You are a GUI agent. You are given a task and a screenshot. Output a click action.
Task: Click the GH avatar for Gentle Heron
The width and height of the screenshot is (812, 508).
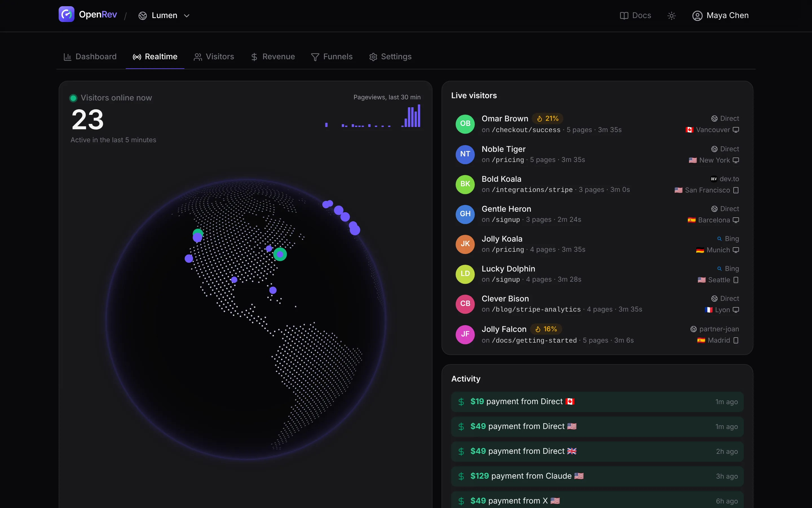(x=465, y=214)
